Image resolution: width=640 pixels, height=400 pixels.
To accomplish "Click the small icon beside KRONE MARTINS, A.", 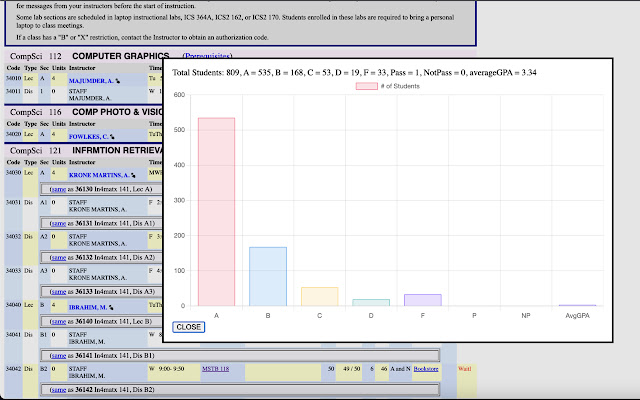I will (x=133, y=176).
